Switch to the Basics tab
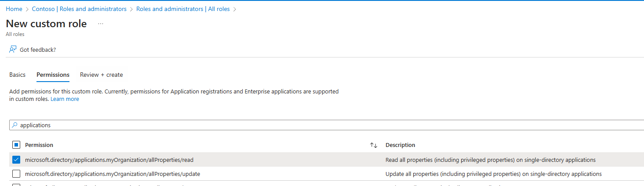Screen dimensions: 644x186 [18, 75]
